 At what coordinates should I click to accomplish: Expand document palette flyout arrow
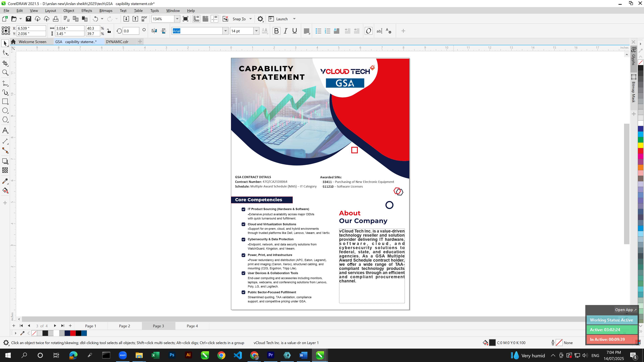15,333
